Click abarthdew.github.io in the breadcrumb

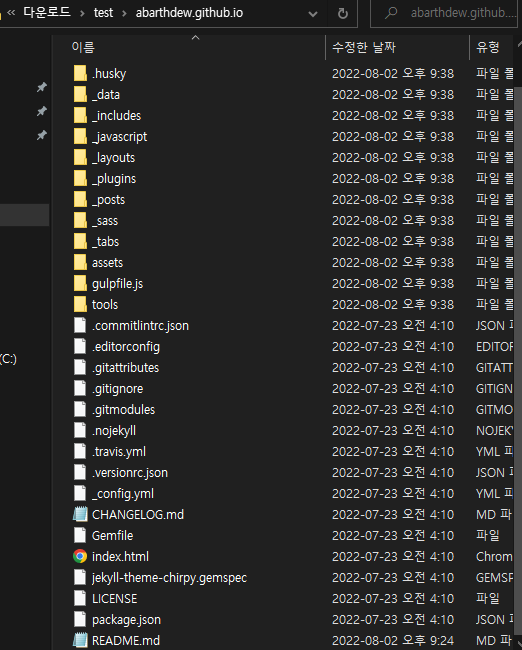(189, 13)
